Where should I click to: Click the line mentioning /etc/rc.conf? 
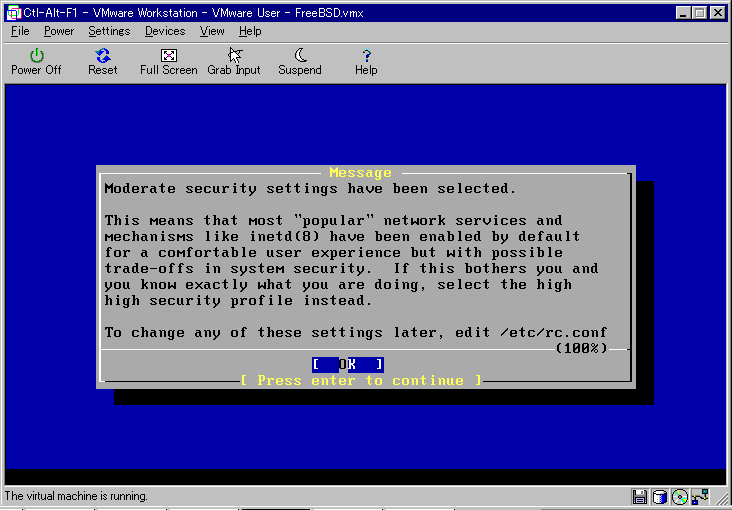(x=355, y=333)
